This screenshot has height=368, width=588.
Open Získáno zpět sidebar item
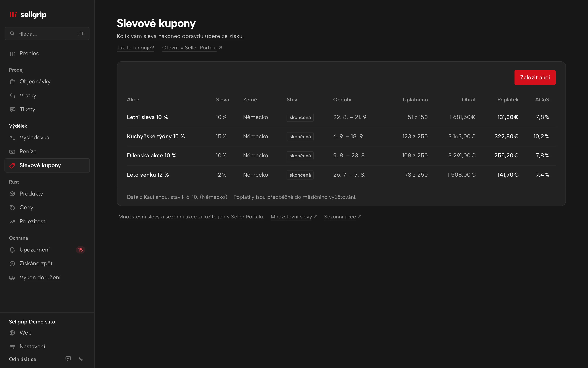pyautogui.click(x=47, y=264)
